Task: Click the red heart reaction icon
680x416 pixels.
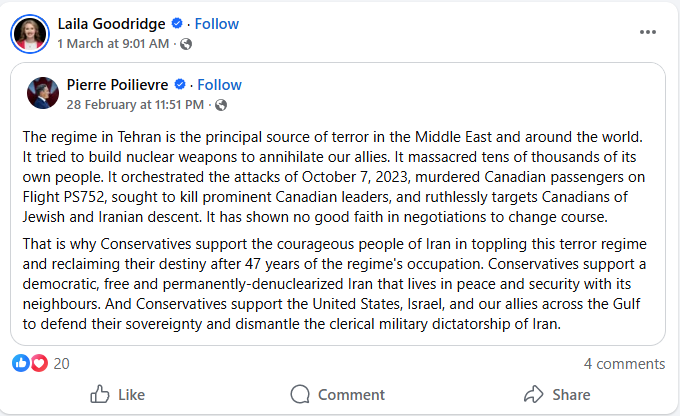Action: tap(39, 363)
